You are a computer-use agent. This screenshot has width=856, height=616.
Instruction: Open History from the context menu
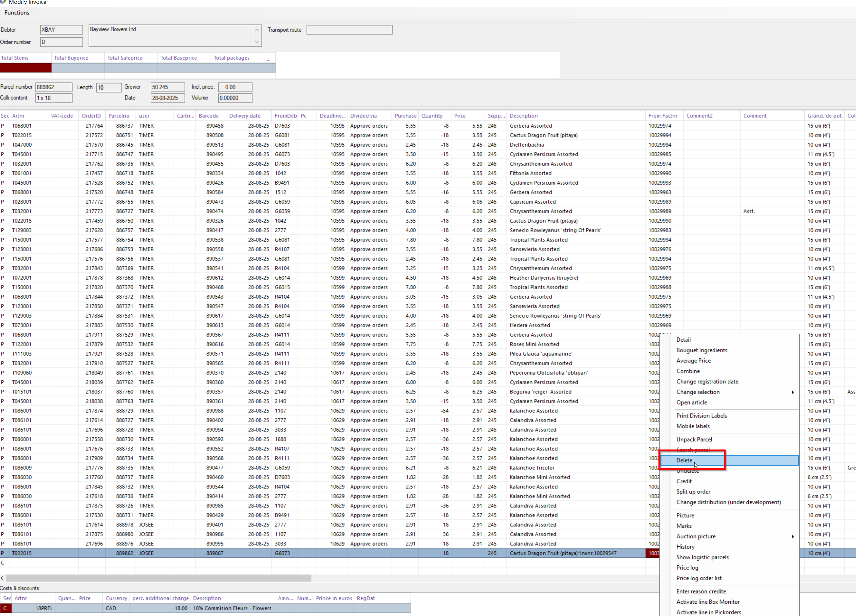point(685,547)
